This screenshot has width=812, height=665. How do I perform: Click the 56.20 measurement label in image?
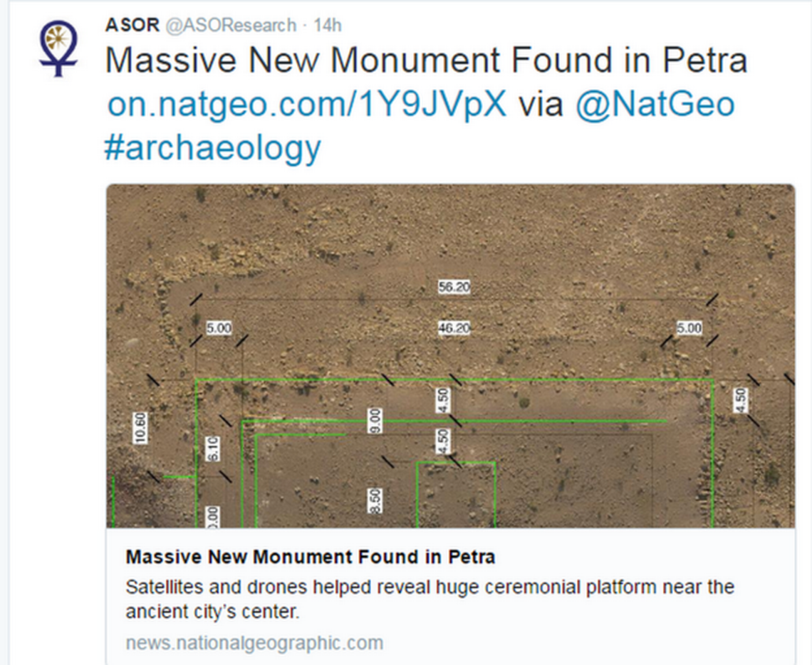pos(454,287)
